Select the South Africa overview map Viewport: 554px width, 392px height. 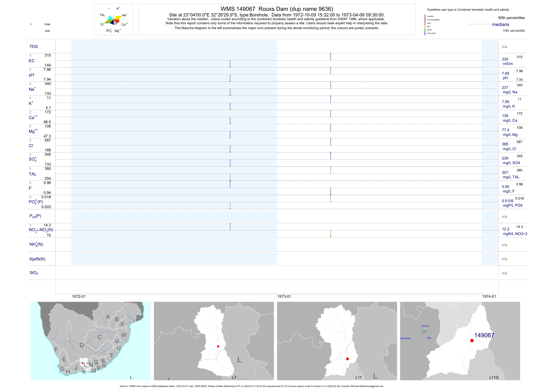tap(91, 341)
